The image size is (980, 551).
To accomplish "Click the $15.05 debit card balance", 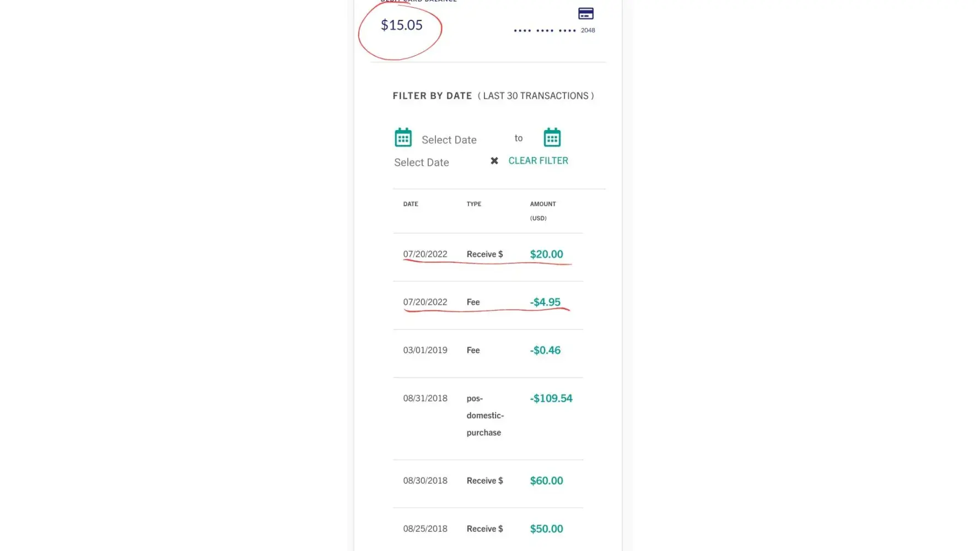I will [401, 25].
